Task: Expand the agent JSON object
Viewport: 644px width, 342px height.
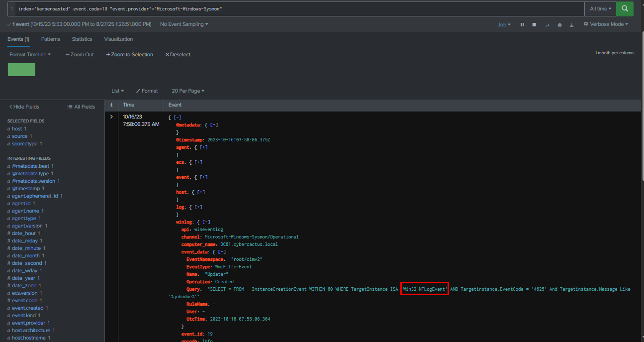Action: (202, 147)
